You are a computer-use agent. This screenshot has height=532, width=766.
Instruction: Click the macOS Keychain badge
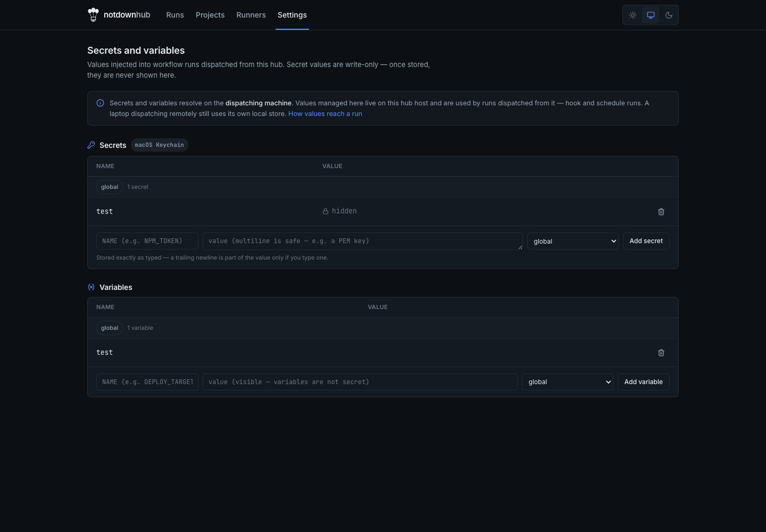point(160,145)
